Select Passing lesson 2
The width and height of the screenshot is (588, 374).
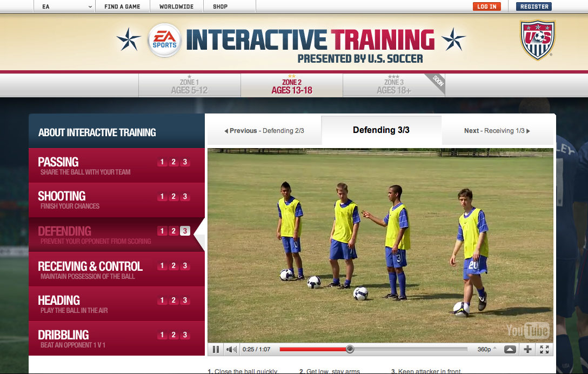[173, 162]
